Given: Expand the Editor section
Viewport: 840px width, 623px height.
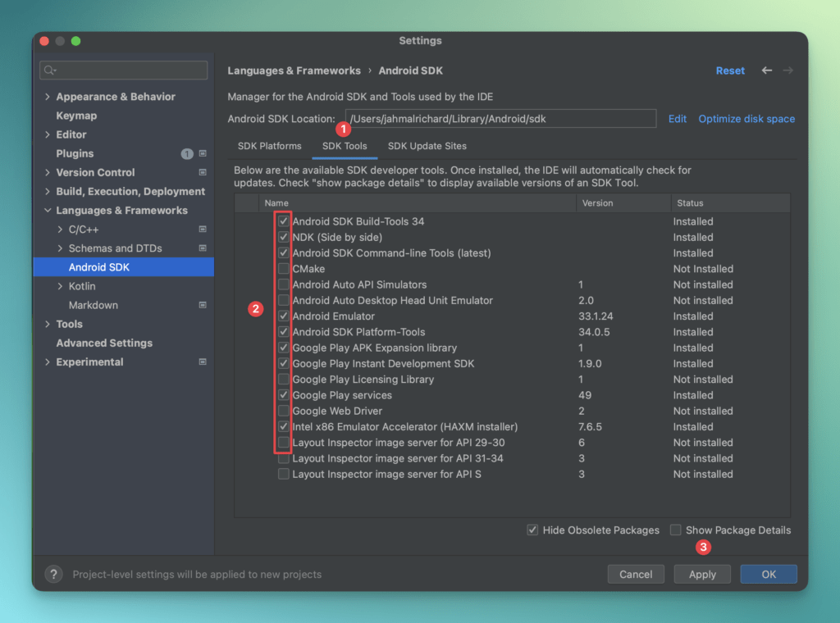Looking at the screenshot, I should click(x=48, y=134).
